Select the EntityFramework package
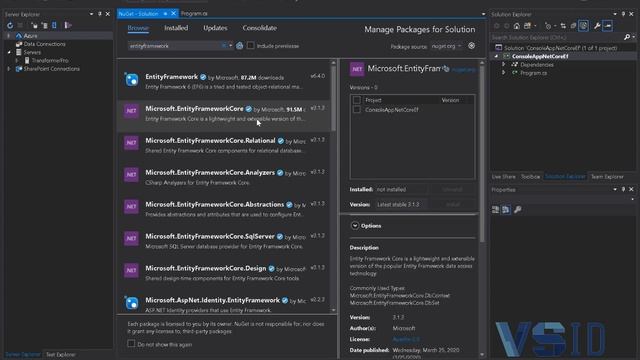 coord(225,82)
